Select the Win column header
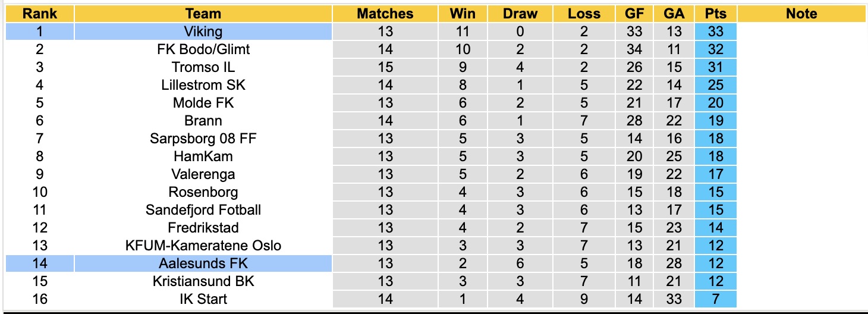The height and width of the screenshot is (314, 868). (x=462, y=14)
